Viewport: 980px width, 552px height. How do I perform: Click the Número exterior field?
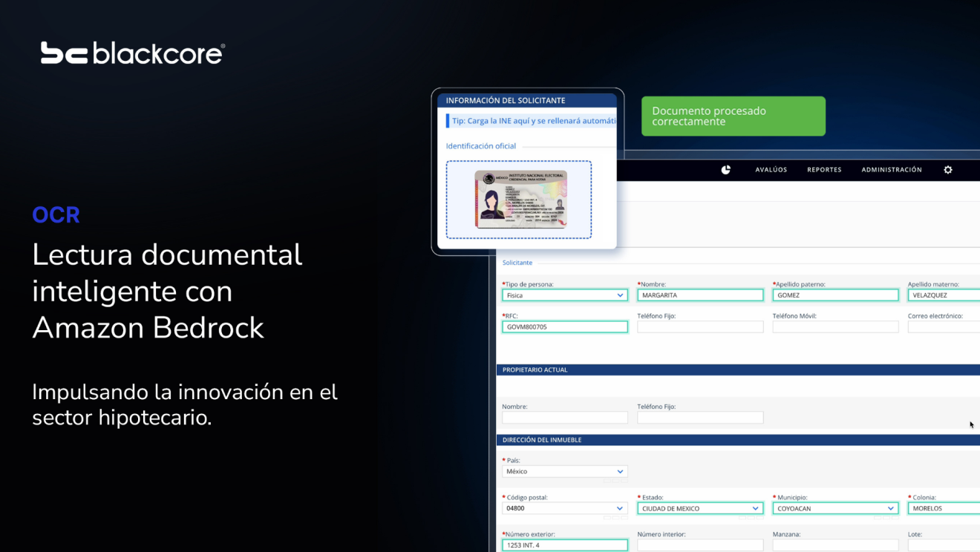click(x=565, y=545)
